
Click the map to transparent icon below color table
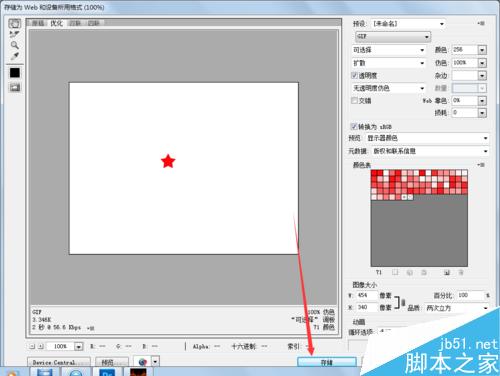(x=395, y=272)
